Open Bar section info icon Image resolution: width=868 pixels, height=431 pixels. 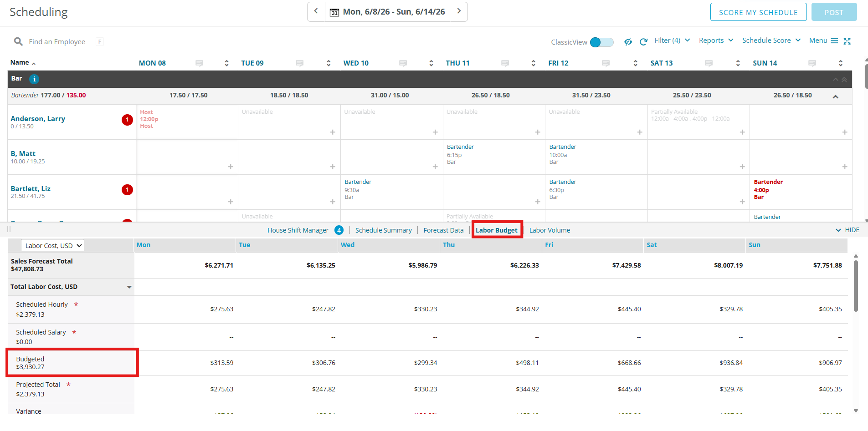click(34, 79)
